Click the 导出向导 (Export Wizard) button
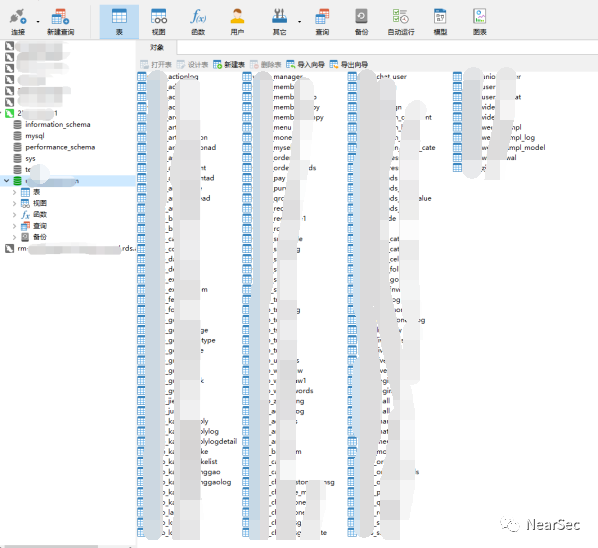The height and width of the screenshot is (548, 598). (349, 64)
